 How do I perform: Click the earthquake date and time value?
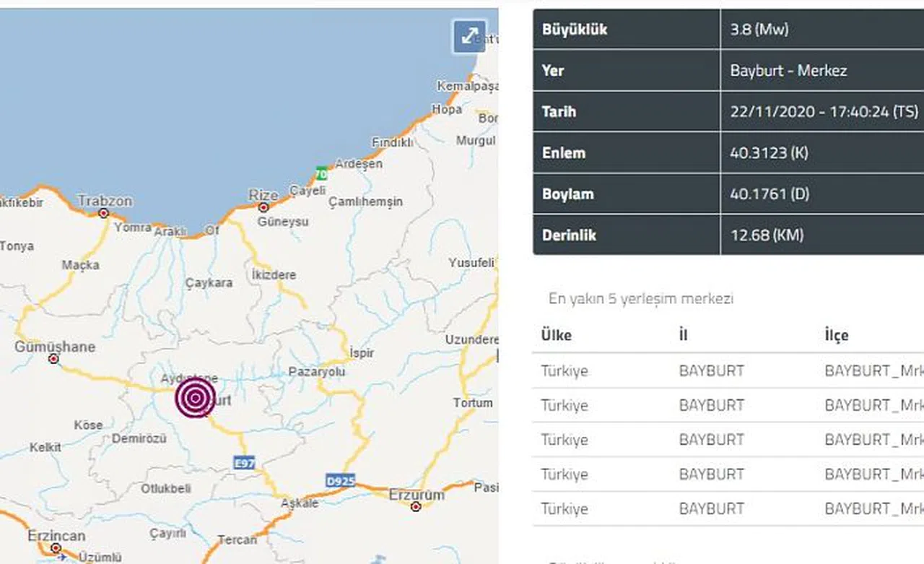[824, 112]
